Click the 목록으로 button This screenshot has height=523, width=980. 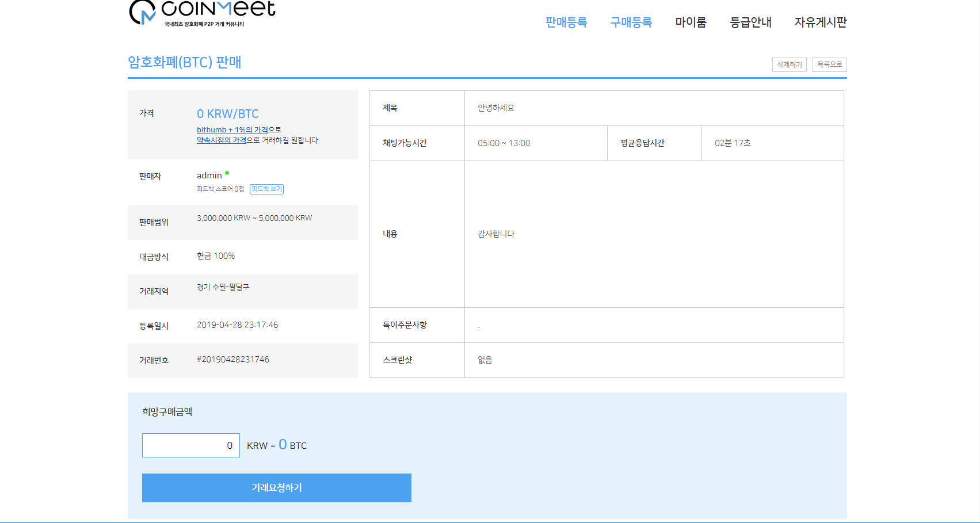point(829,64)
